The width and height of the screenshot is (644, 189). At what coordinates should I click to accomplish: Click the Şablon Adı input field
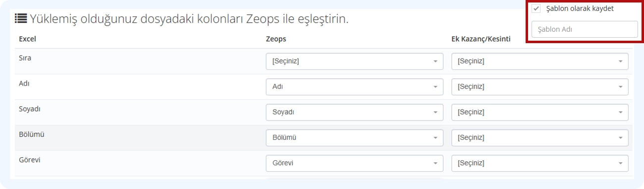[585, 29]
